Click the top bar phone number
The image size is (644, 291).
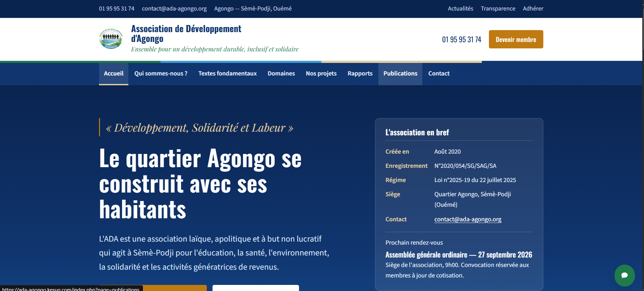(x=117, y=8)
